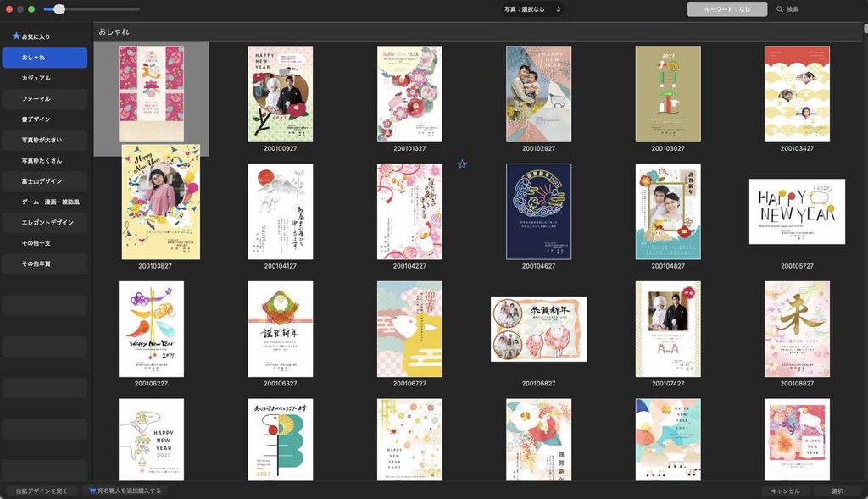Confirm with the 選択 button
This screenshot has height=499, width=868.
click(x=837, y=491)
